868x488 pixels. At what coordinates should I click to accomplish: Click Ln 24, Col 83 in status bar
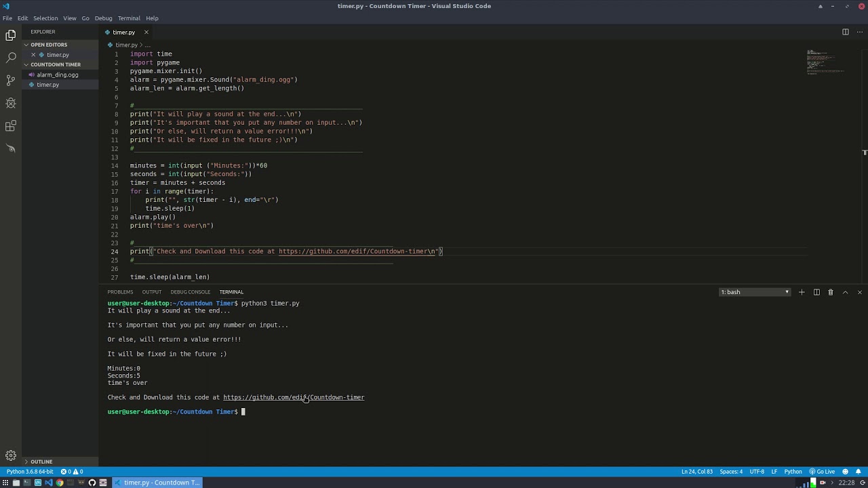(x=697, y=472)
